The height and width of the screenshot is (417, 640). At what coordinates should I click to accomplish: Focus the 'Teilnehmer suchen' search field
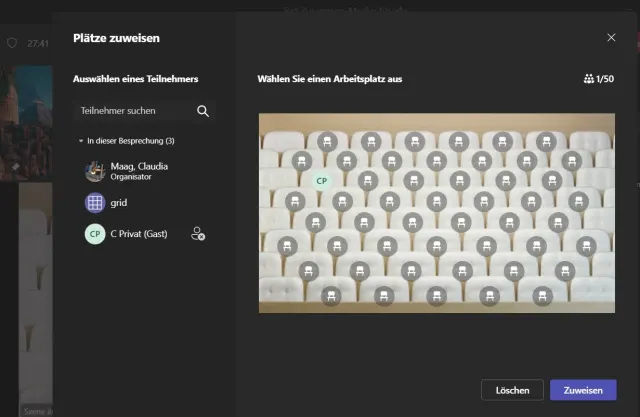click(135, 111)
